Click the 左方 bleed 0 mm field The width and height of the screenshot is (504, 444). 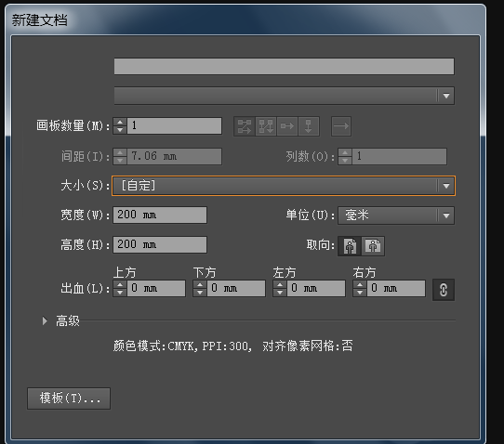316,288
